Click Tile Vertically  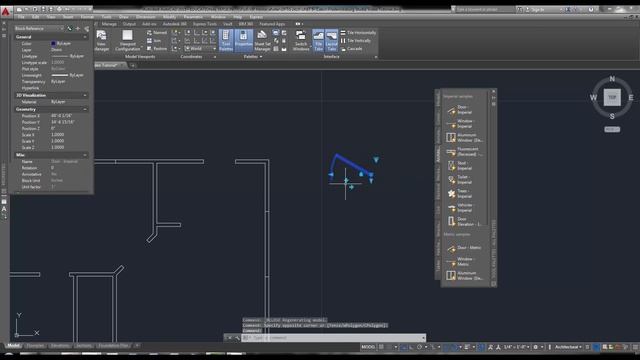point(356,41)
